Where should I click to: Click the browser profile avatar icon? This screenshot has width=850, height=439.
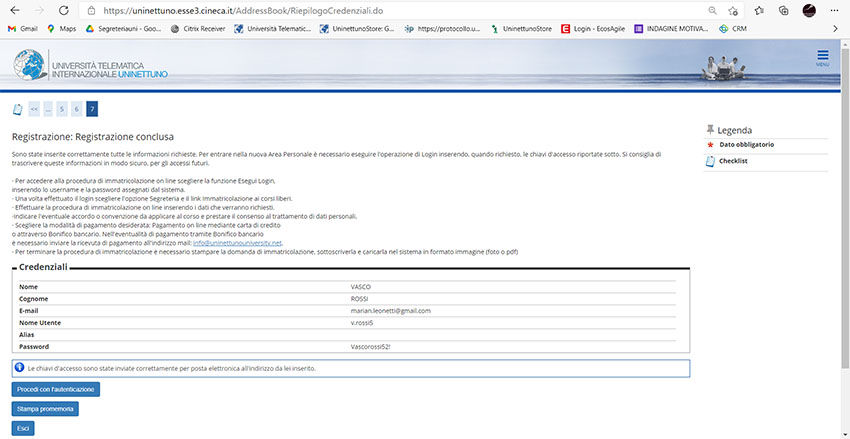pyautogui.click(x=808, y=10)
